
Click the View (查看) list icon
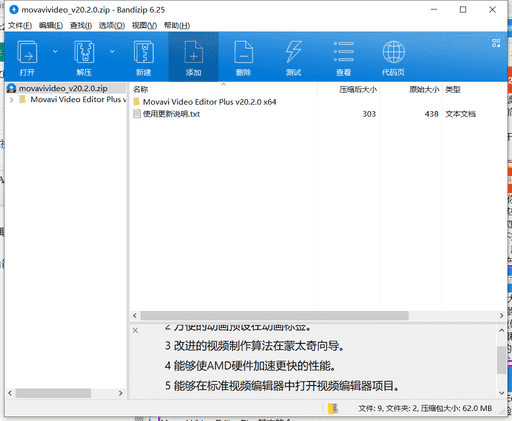pos(344,52)
